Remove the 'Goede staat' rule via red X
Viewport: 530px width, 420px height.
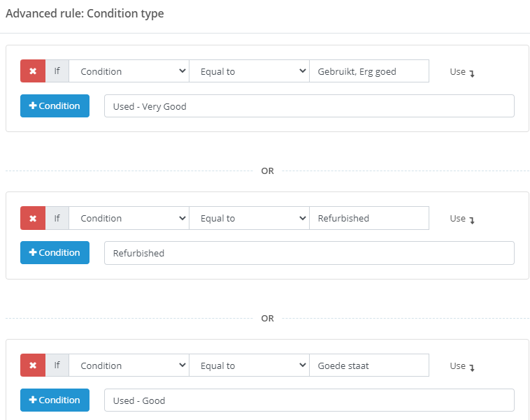tap(33, 365)
